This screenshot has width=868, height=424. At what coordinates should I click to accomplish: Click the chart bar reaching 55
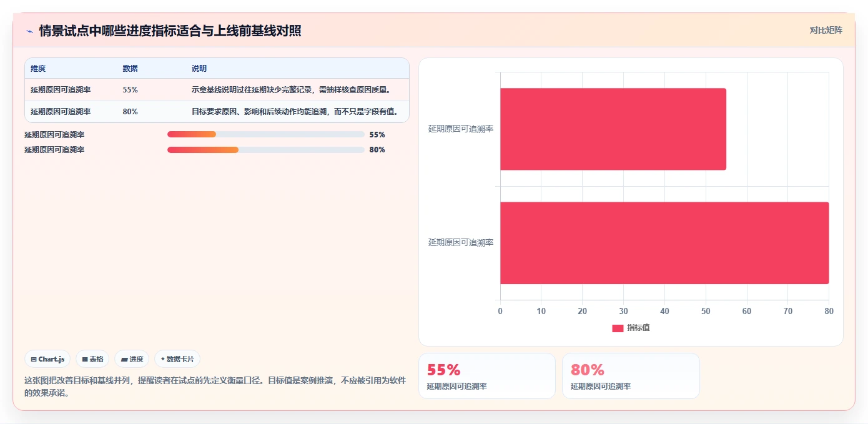(613, 129)
